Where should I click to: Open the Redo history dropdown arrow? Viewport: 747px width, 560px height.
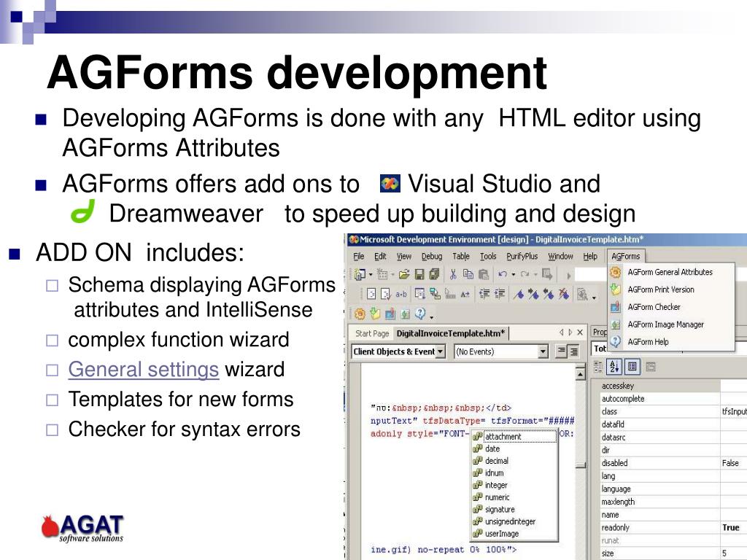[535, 275]
